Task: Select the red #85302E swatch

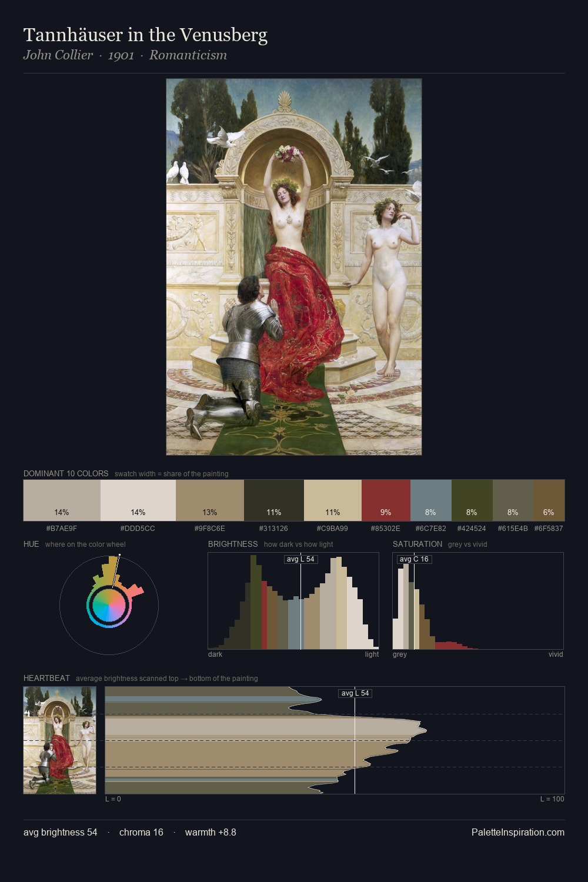Action: pos(386,500)
